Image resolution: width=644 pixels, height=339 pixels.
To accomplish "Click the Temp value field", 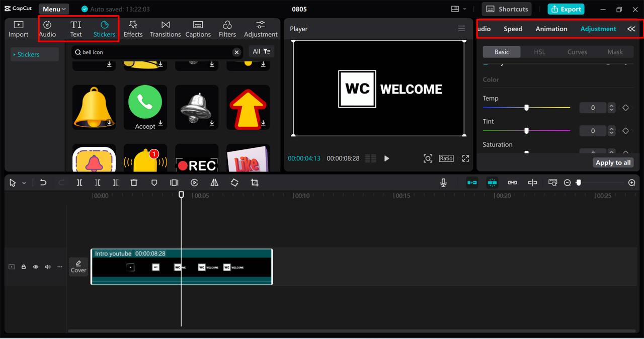I will [593, 108].
